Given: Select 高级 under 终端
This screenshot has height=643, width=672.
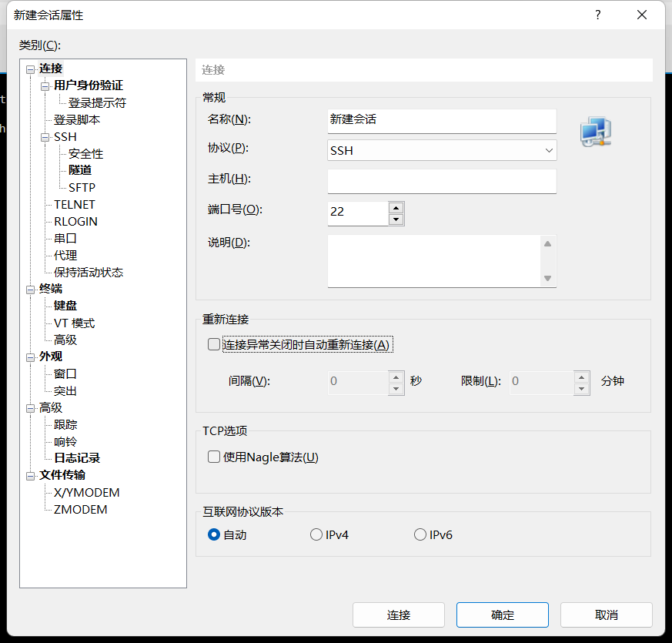Looking at the screenshot, I should tap(65, 340).
